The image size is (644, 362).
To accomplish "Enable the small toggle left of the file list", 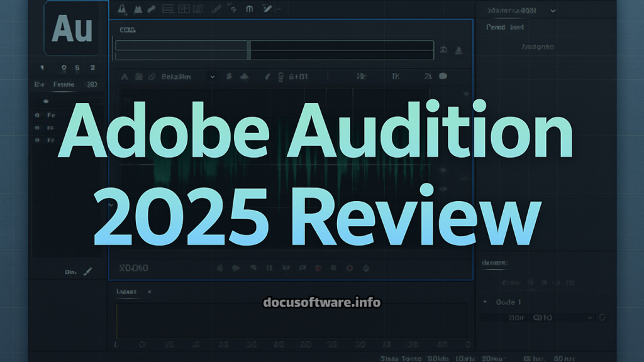I will click(x=46, y=101).
